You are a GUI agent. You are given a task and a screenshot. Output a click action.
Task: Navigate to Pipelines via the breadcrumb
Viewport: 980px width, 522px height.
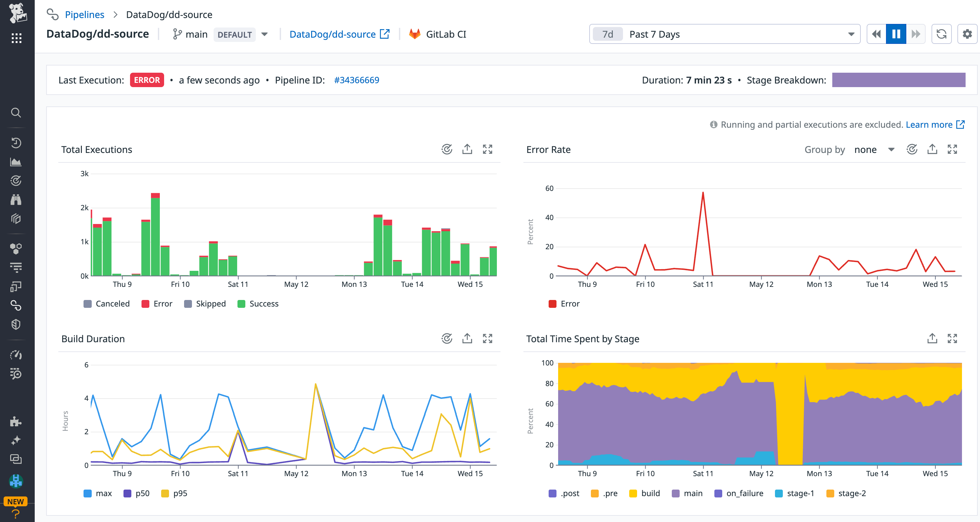click(85, 14)
